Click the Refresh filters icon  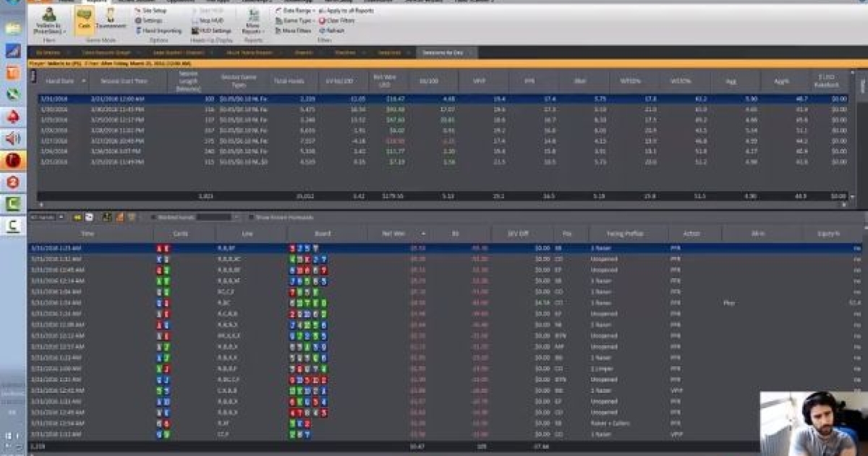(331, 31)
